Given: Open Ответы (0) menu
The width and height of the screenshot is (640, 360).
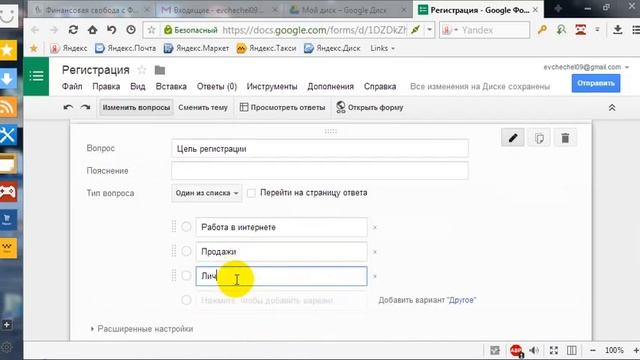Looking at the screenshot, I should click(x=217, y=87).
